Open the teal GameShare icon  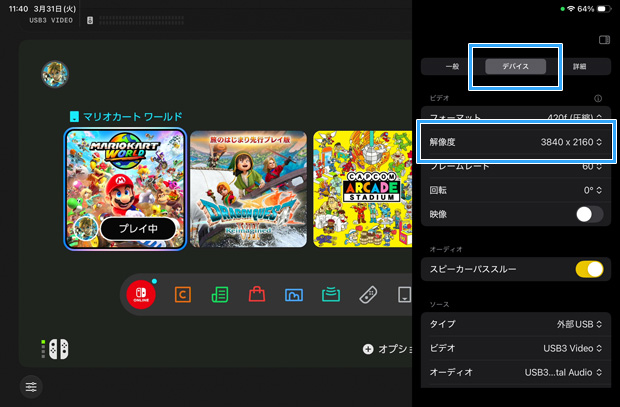click(x=331, y=295)
